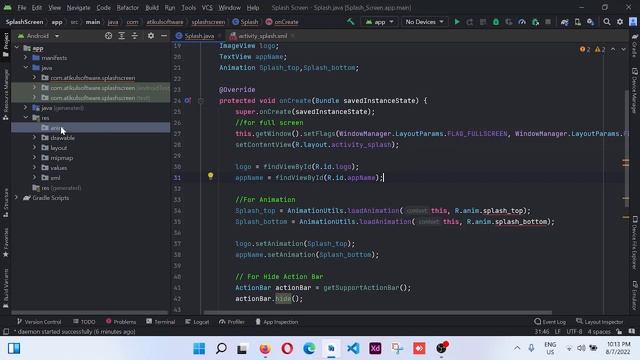
Task: Open the Device Manager toolbar icon
Action: coord(578,22)
